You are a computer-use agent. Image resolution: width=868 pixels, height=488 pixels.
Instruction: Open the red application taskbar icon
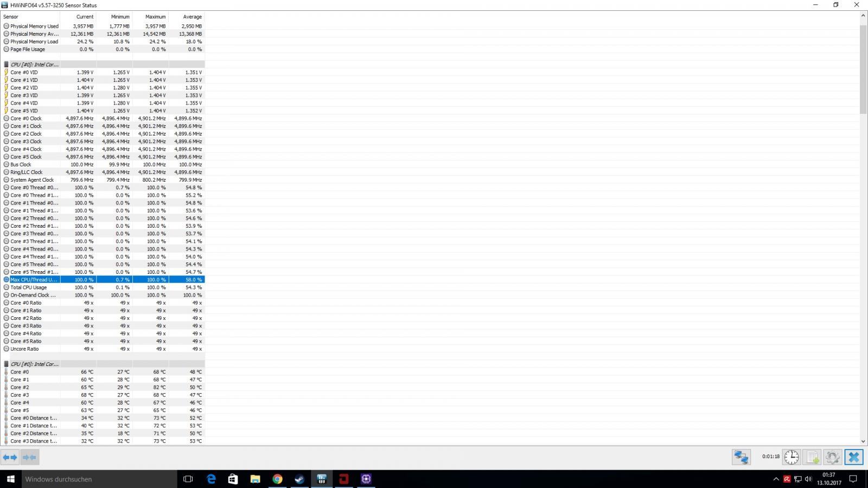[x=344, y=479]
